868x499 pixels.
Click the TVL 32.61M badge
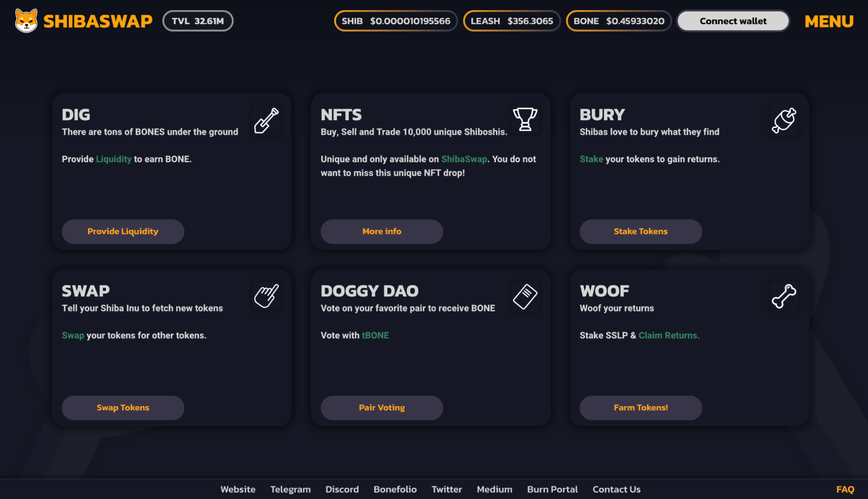198,20
